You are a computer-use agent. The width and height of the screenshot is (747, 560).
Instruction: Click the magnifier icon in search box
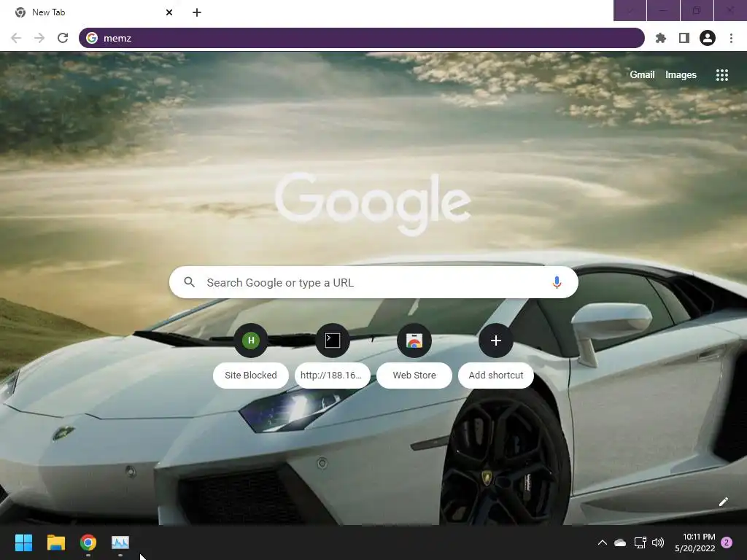point(189,282)
